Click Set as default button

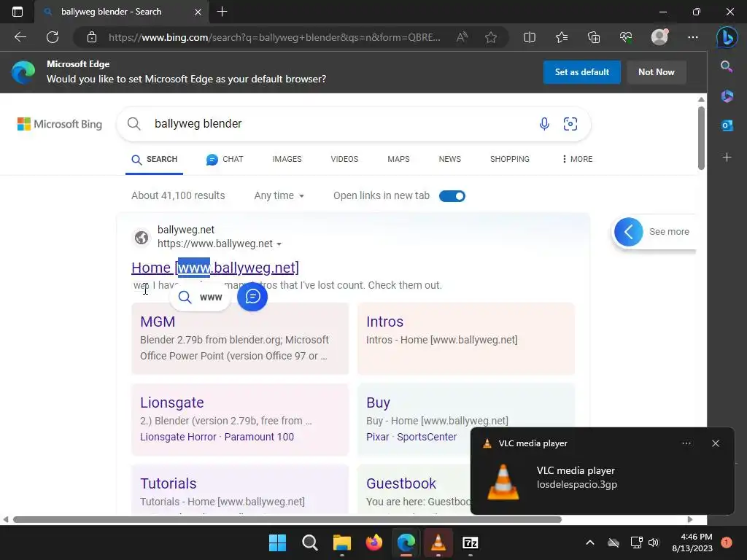581,72
